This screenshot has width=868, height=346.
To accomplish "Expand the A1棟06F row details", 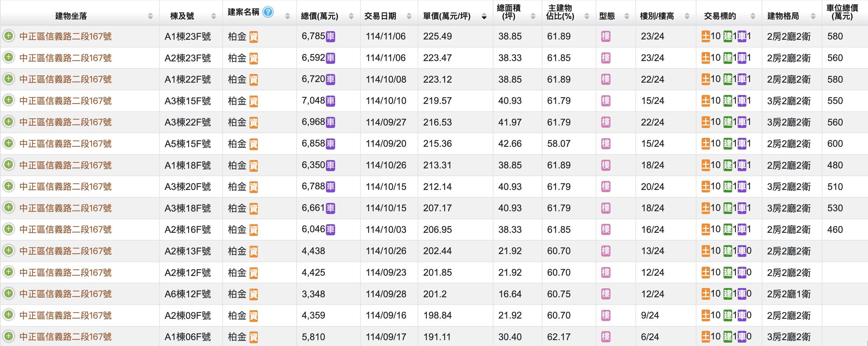I will coord(8,336).
